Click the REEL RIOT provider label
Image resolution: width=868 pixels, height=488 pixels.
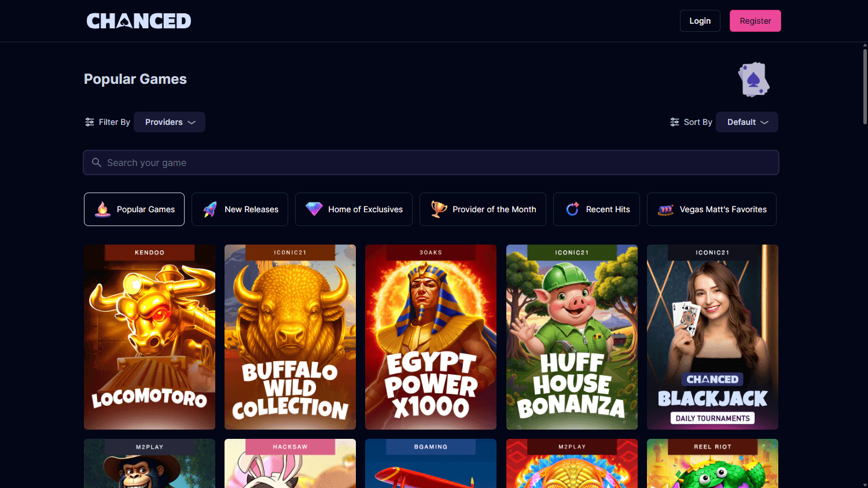click(712, 447)
